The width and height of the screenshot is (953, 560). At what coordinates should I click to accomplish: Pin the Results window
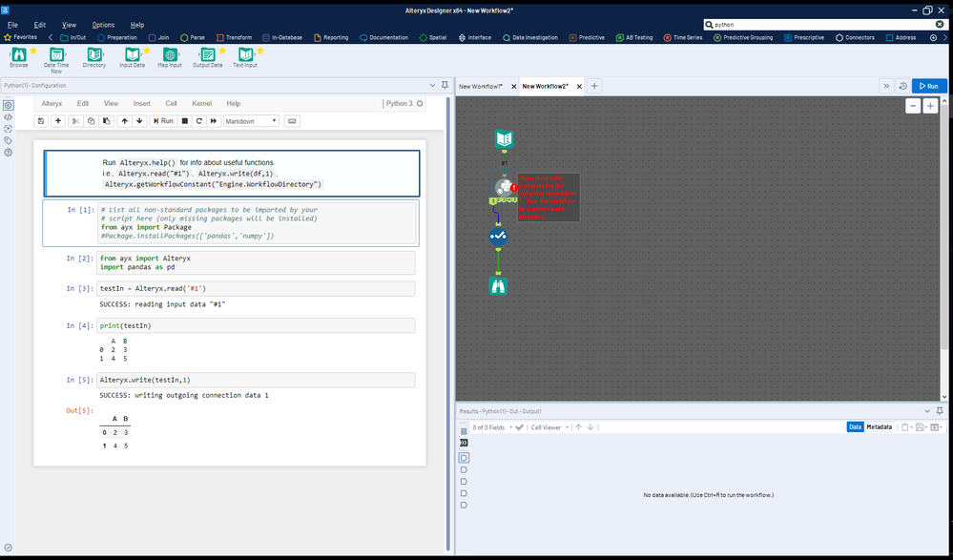(940, 411)
